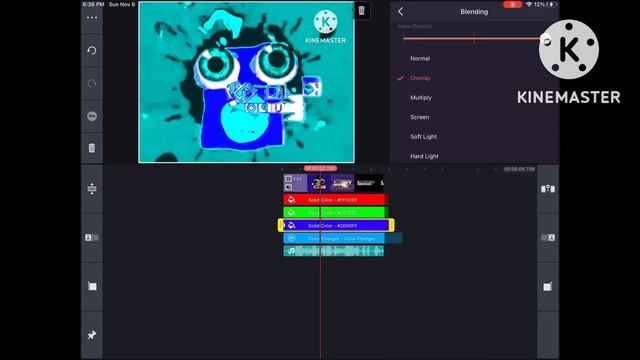This screenshot has width=640, height=360.
Task: Select the green Solid Color layer
Action: click(334, 213)
